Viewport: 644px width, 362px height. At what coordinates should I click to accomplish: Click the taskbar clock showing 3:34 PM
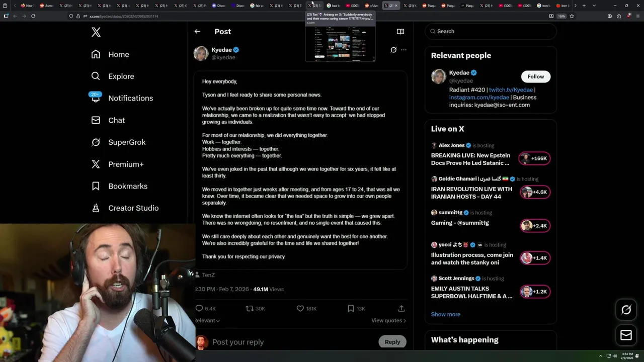(x=627, y=355)
